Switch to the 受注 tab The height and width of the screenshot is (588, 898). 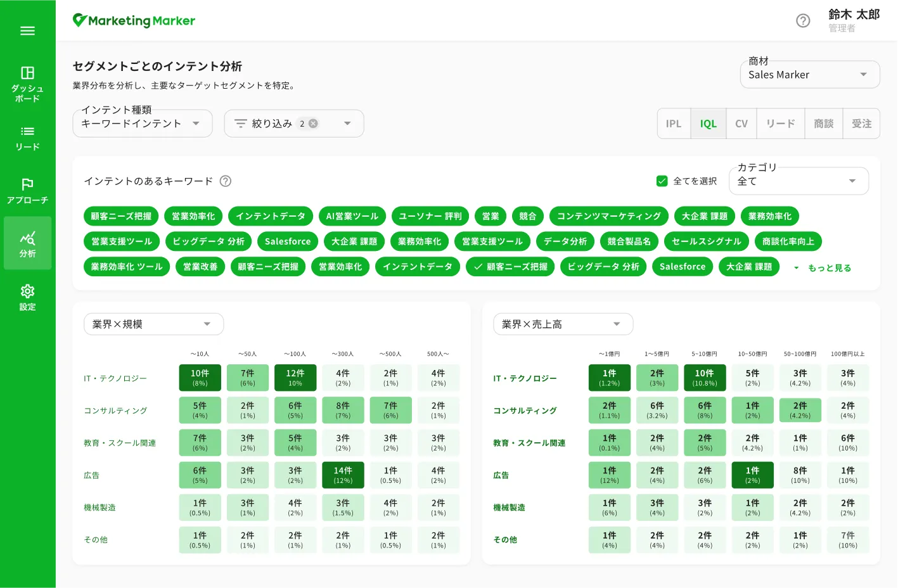pyautogui.click(x=861, y=124)
